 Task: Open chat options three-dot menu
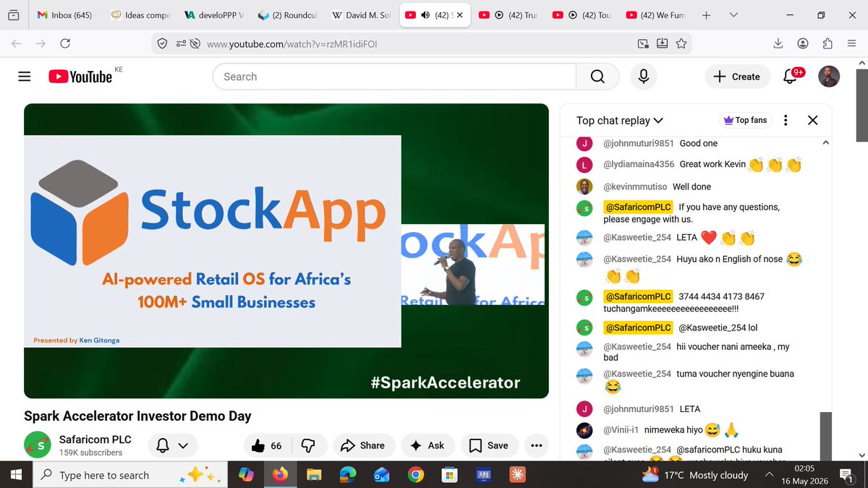(x=786, y=121)
